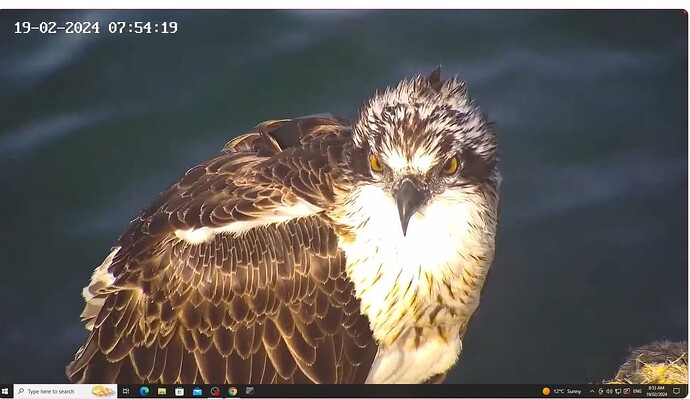The height and width of the screenshot is (399, 690).
Task: Open Task View on the taskbar
Action: coord(126,391)
